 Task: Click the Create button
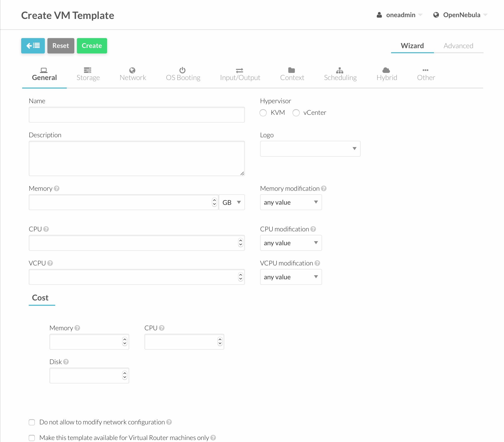(92, 45)
